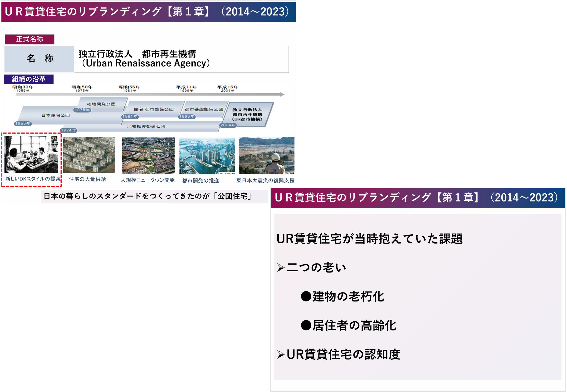Screen dimensions: 567x392
Task: Select the mass housing supply aerial photo
Action: tap(89, 155)
